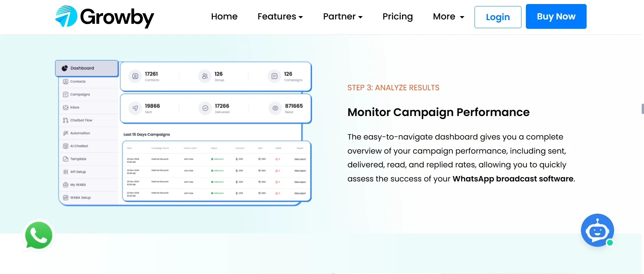
Task: Click the Read eye icon 871665
Action: point(275,108)
